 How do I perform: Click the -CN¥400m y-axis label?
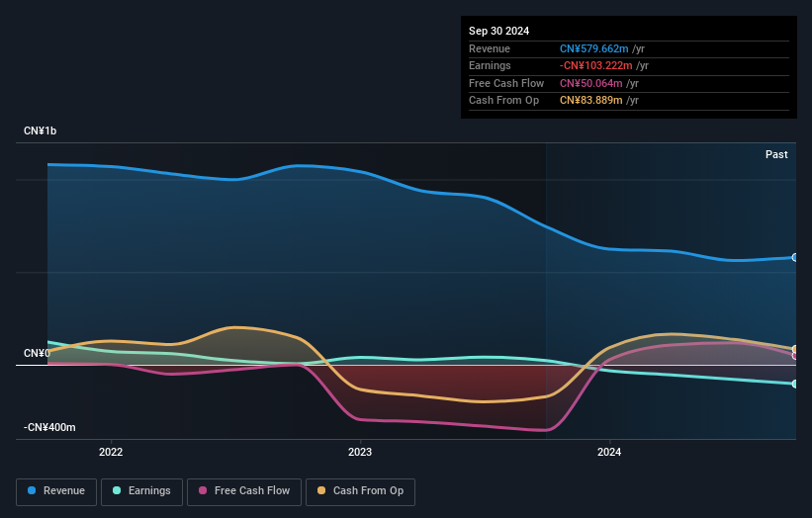(49, 427)
